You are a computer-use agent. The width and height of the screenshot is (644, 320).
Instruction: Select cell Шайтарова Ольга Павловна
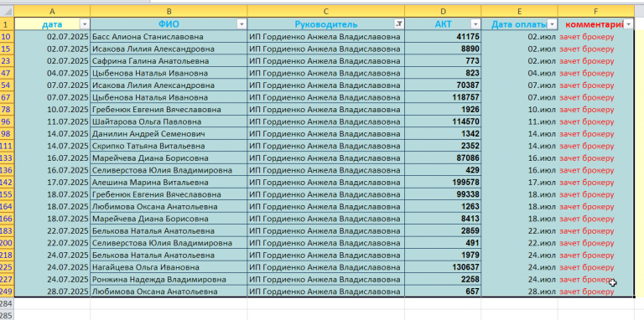(x=169, y=121)
